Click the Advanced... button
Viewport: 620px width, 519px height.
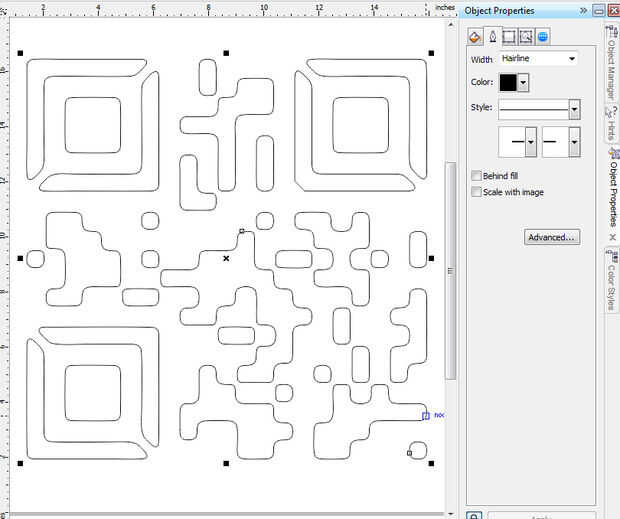click(552, 237)
